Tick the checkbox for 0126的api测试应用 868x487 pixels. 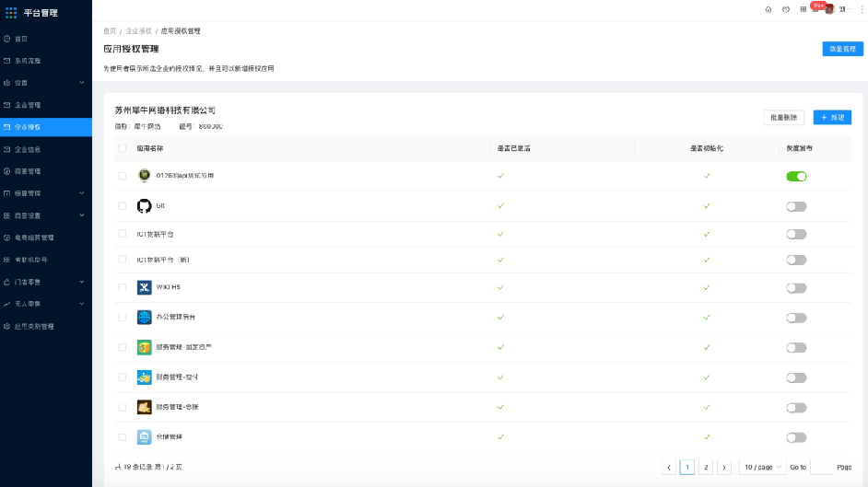tap(123, 176)
